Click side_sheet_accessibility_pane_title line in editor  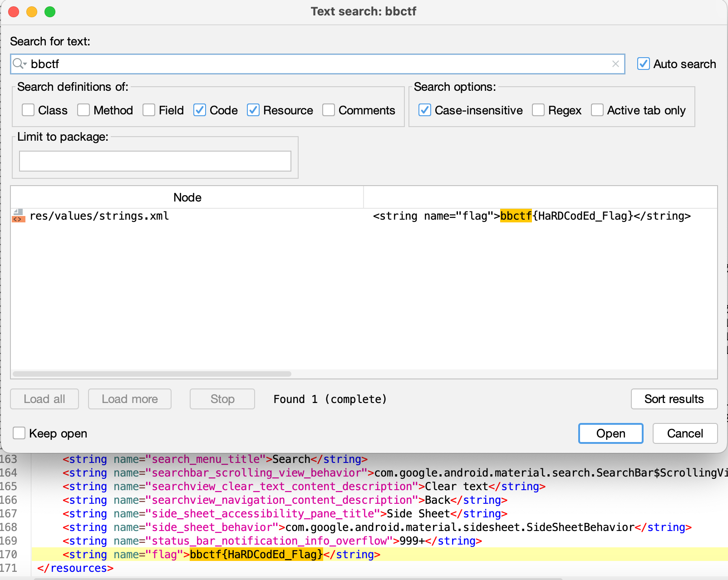point(285,514)
